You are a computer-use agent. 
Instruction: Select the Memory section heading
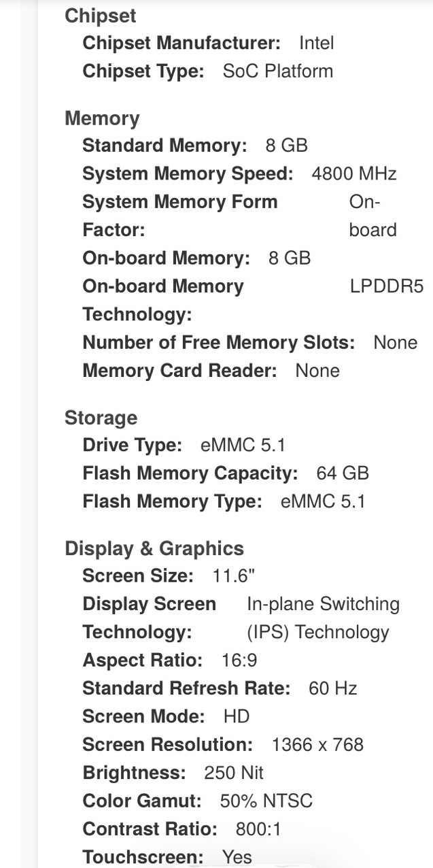pyautogui.click(x=102, y=118)
